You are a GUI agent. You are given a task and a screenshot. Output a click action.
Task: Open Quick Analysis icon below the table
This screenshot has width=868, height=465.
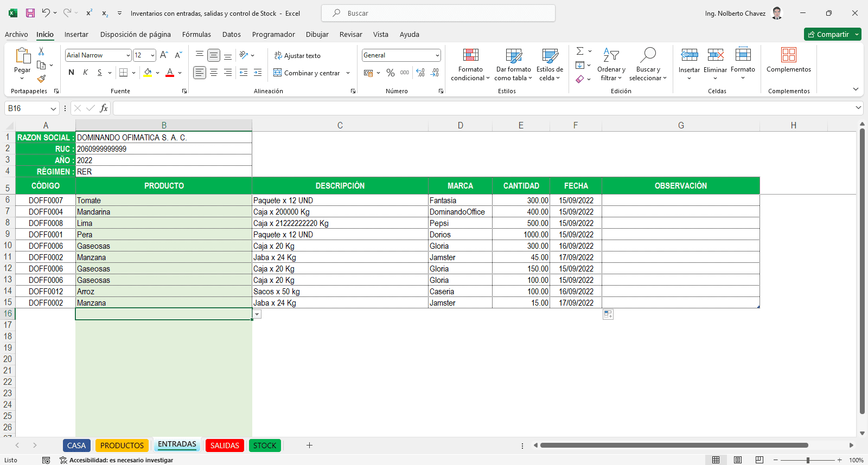point(608,314)
